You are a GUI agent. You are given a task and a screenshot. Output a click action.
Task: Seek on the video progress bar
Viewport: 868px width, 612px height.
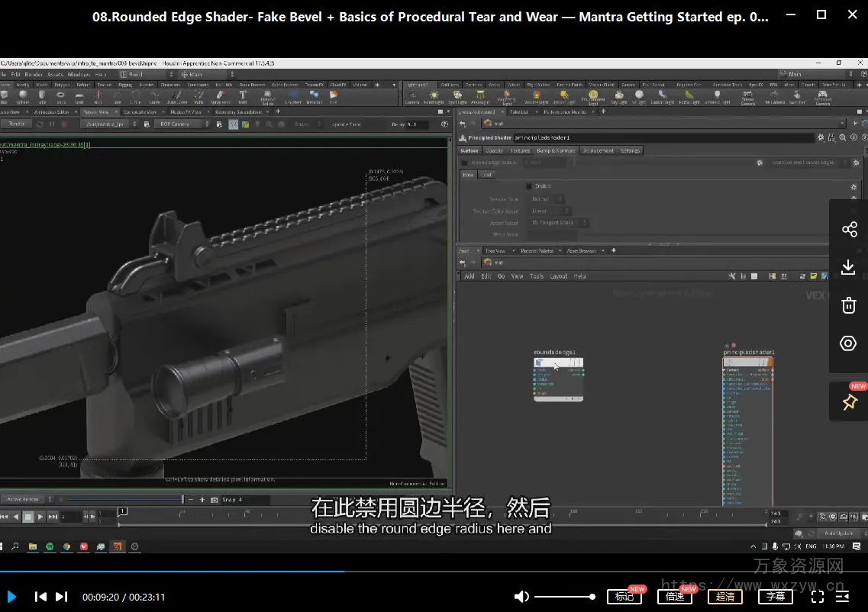coord(434,571)
